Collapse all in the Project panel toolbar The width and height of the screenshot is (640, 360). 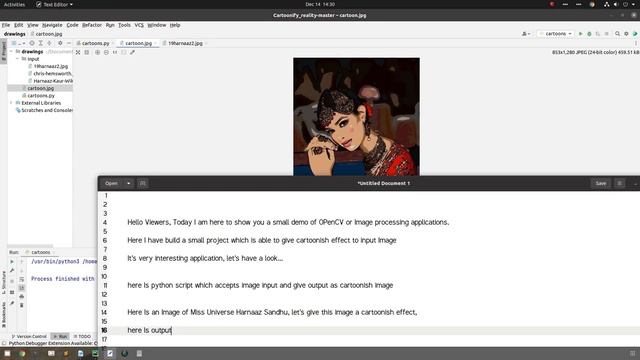[x=49, y=43]
